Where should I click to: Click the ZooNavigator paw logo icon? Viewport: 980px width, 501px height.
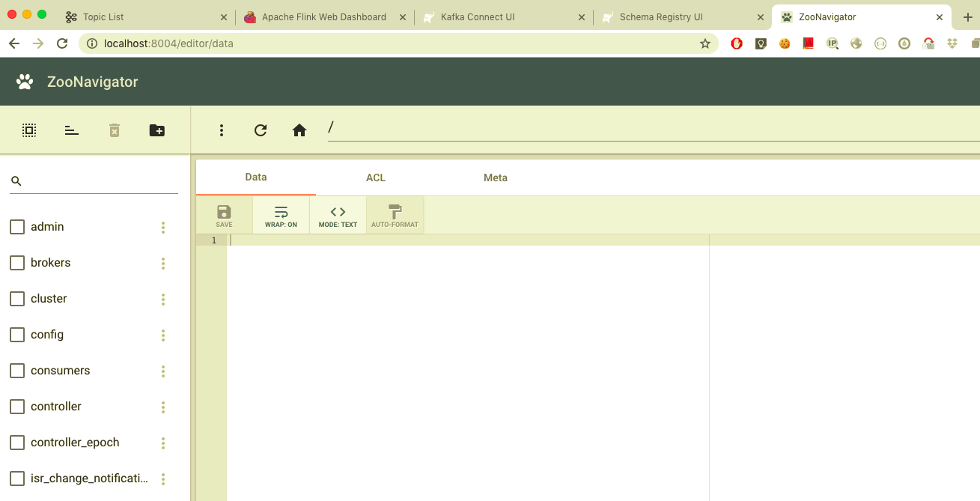tap(25, 82)
